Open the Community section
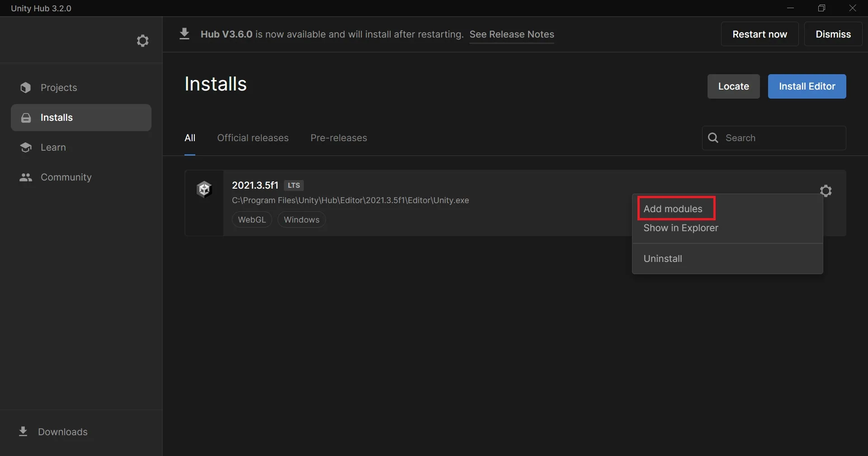 click(x=81, y=177)
